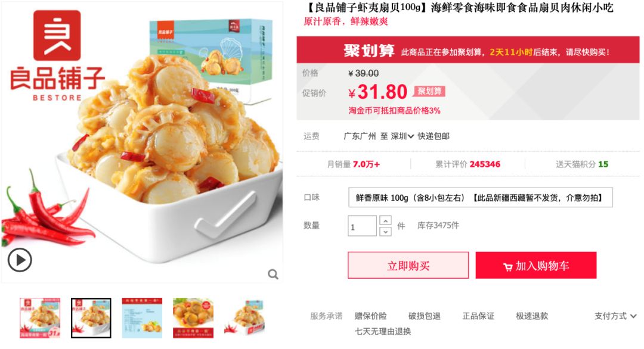
Task: Increase quantity with the up arrow
Action: (x=385, y=220)
